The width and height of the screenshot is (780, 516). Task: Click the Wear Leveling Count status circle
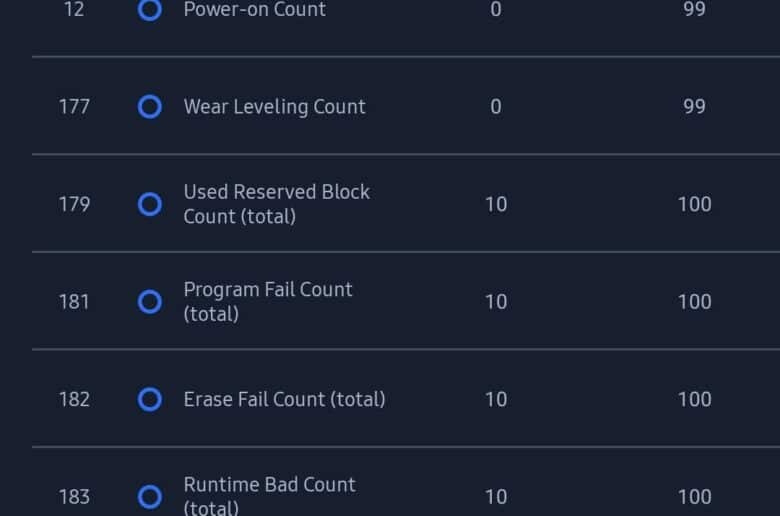tap(150, 106)
